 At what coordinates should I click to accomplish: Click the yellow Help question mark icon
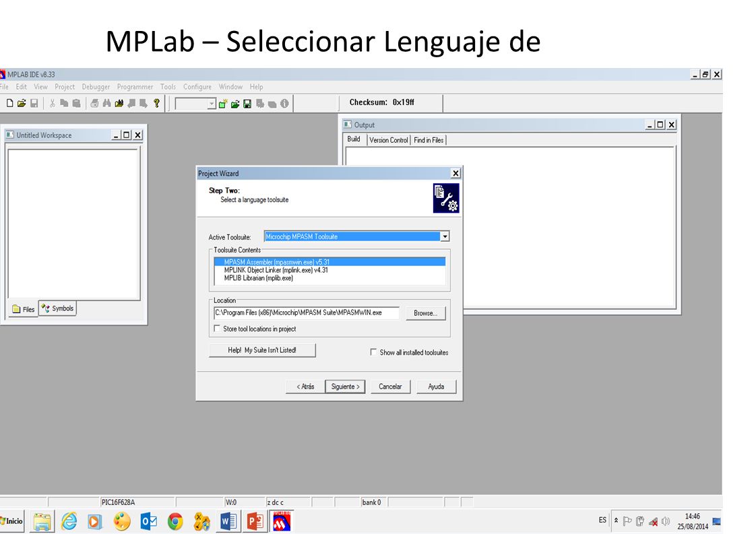(156, 103)
